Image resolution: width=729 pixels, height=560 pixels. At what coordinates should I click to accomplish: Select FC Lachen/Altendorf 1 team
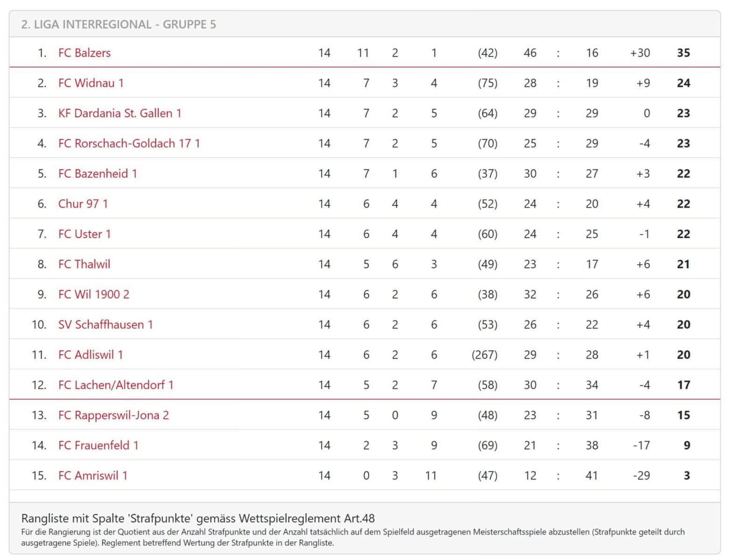click(116, 385)
